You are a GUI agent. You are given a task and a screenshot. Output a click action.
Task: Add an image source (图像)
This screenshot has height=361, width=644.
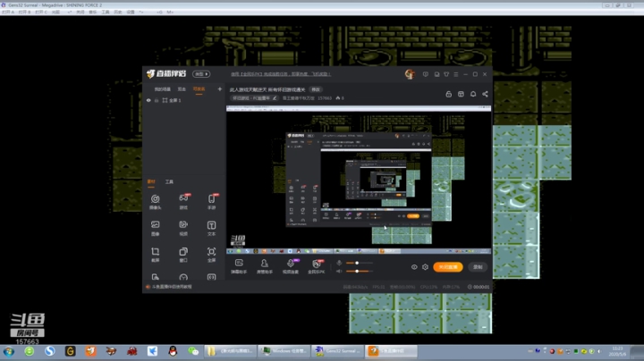pyautogui.click(x=156, y=228)
